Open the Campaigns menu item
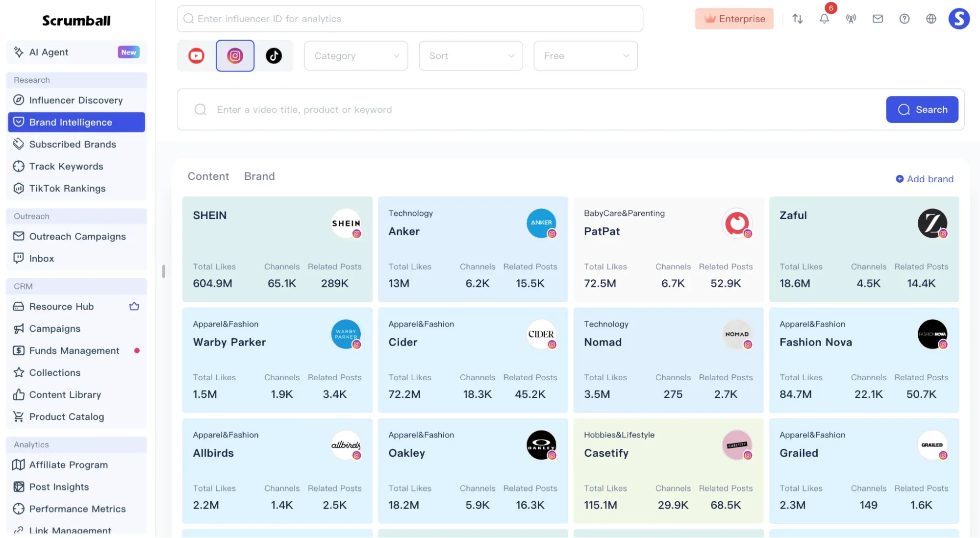980x538 pixels. [x=76, y=328]
